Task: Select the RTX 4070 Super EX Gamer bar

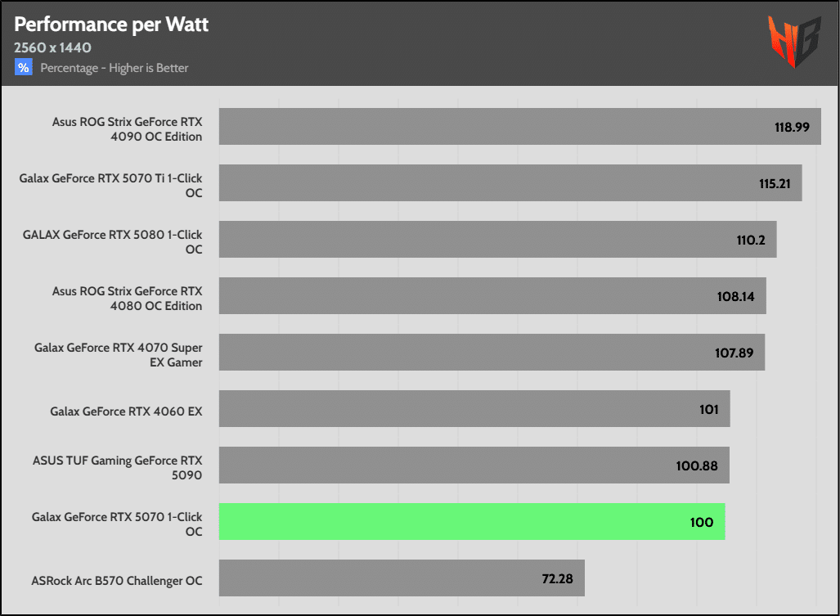Action: (492, 353)
